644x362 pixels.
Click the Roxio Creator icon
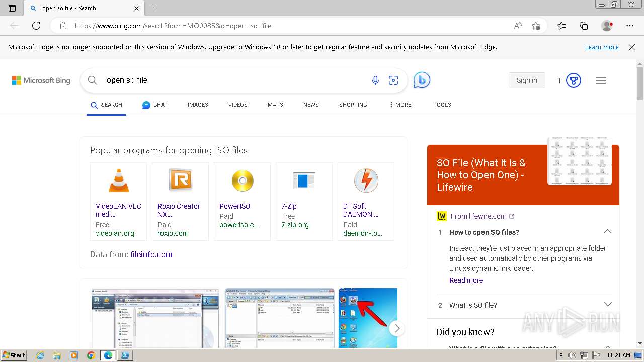pos(181,179)
